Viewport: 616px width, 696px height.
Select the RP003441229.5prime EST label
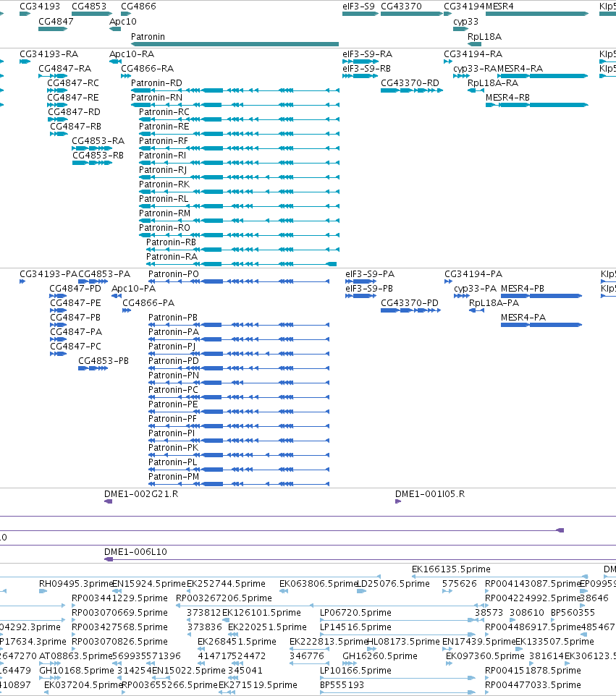click(x=120, y=599)
